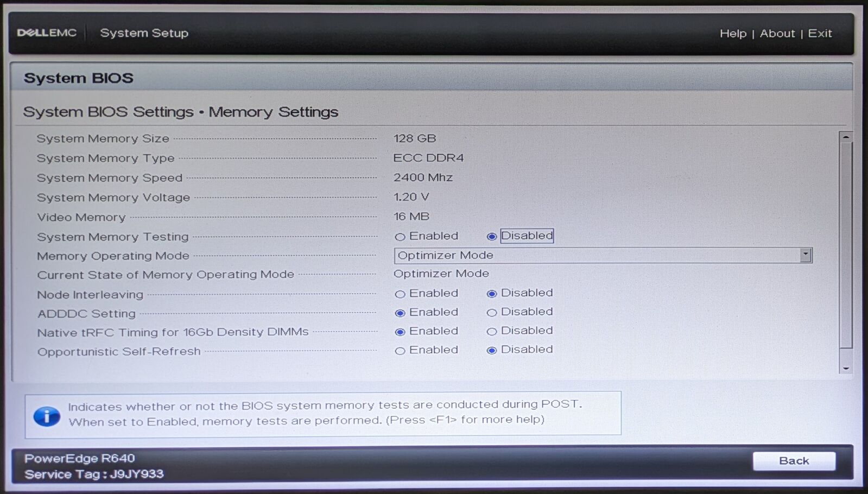This screenshot has height=494, width=868.
Task: Click the scrollbar down arrow
Action: (845, 368)
